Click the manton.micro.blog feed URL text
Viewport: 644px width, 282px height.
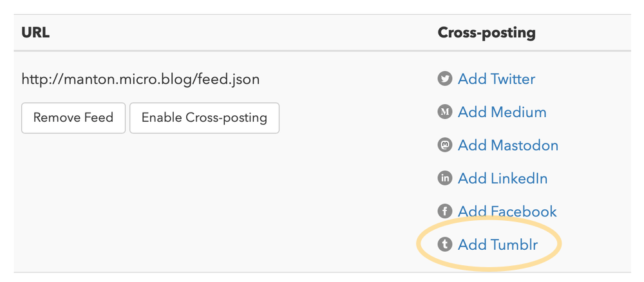[140, 79]
